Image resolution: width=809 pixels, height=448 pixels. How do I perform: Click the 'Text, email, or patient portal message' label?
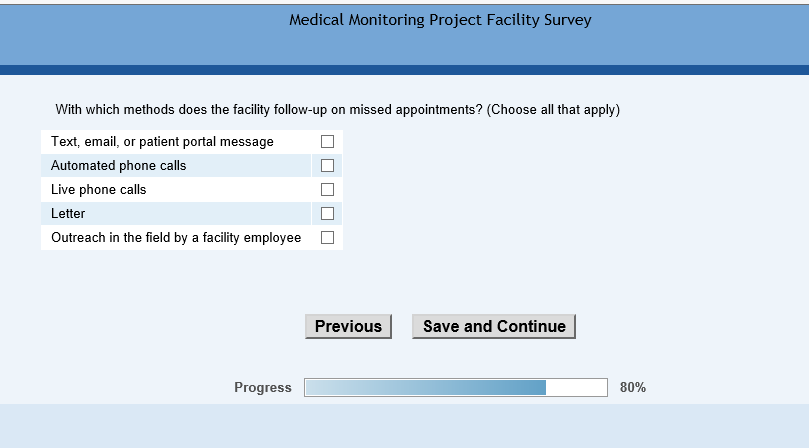click(162, 142)
